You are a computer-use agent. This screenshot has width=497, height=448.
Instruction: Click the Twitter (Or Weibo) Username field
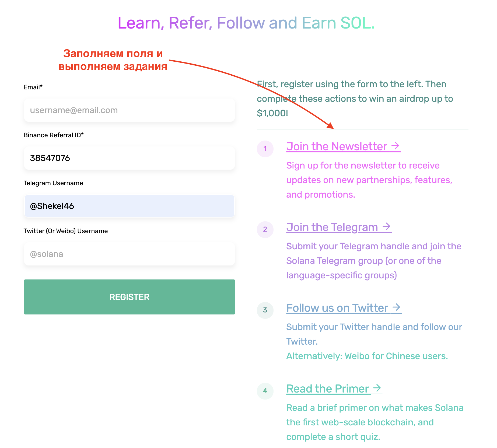click(x=129, y=254)
